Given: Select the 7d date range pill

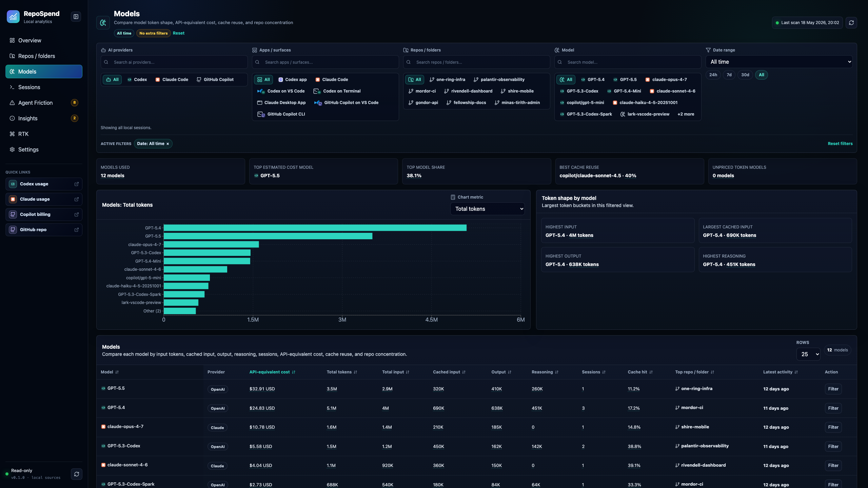Looking at the screenshot, I should tap(729, 75).
